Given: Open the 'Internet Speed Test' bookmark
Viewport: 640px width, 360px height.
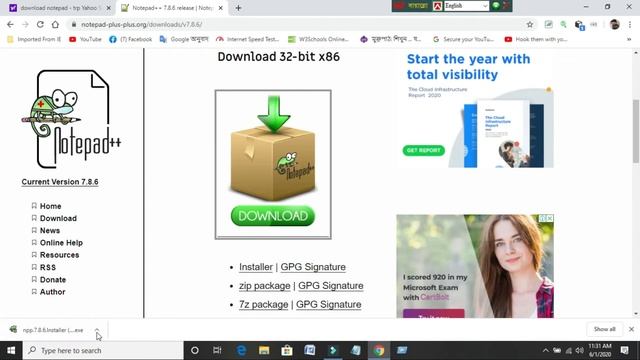Looking at the screenshot, I should pyautogui.click(x=247, y=39).
